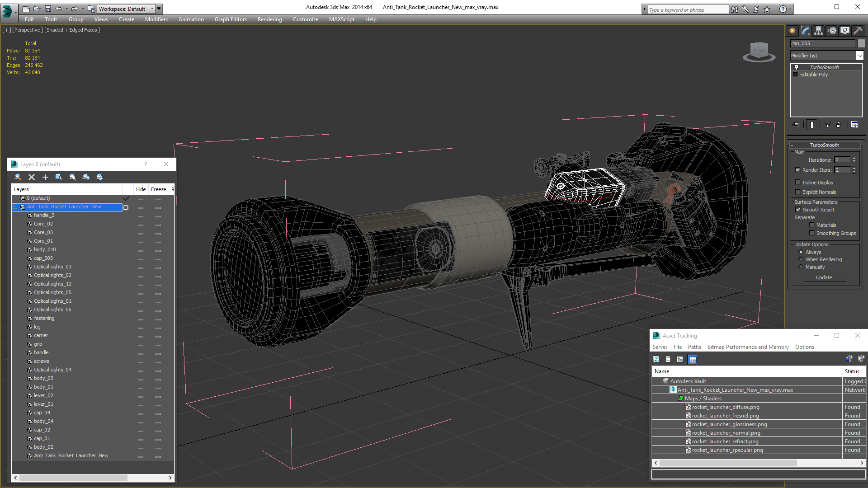The image size is (868, 488).
Task: Toggle Show End Result icon
Action: (812, 125)
